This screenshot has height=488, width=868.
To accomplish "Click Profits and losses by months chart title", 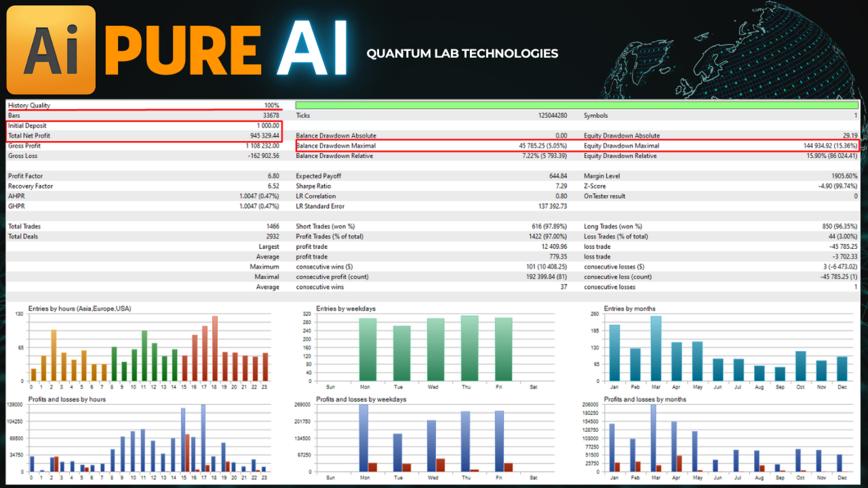I will point(645,399).
